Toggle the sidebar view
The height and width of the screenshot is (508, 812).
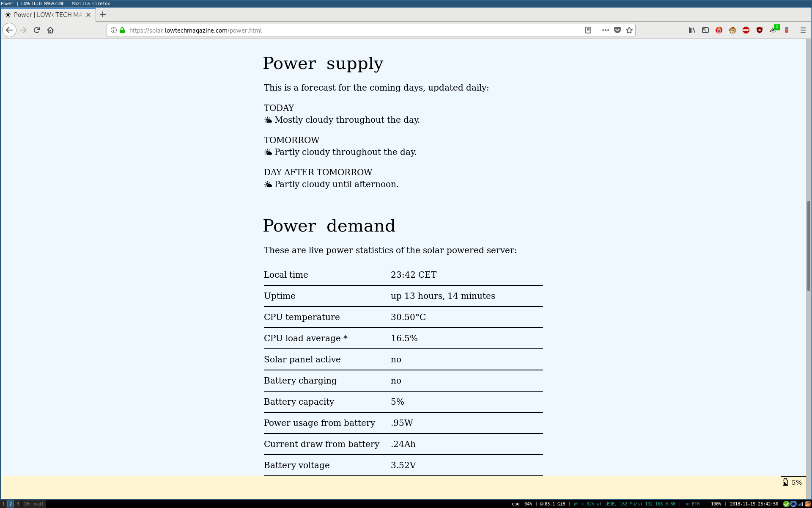705,30
